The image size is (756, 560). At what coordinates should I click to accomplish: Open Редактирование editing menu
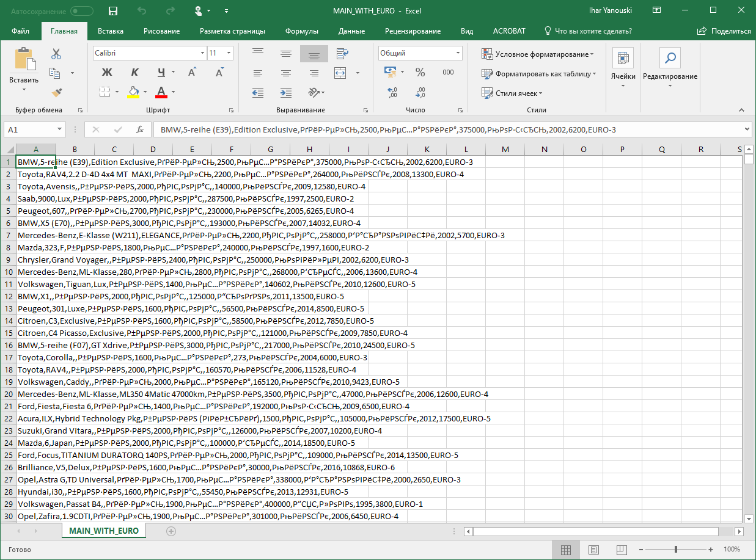[x=670, y=69]
